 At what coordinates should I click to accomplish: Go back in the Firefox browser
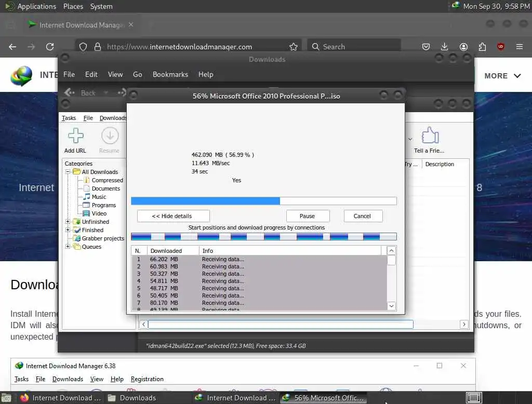12,47
